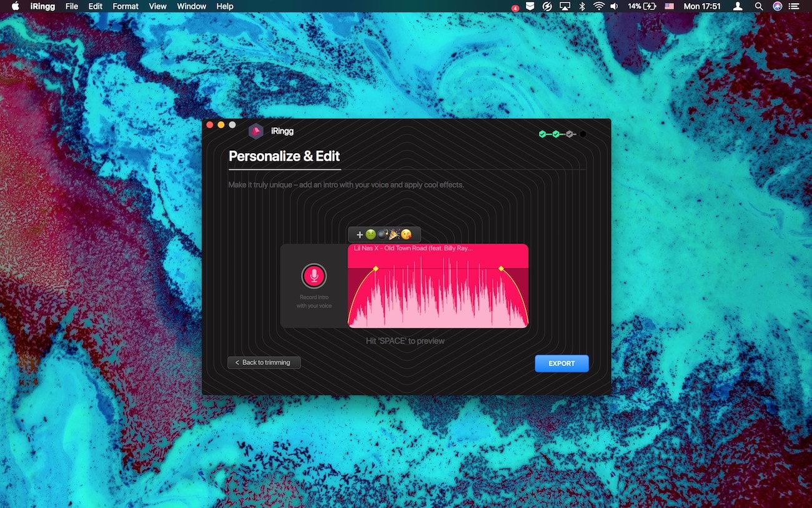
Task: Click the plus icon to add effect
Action: click(x=359, y=235)
